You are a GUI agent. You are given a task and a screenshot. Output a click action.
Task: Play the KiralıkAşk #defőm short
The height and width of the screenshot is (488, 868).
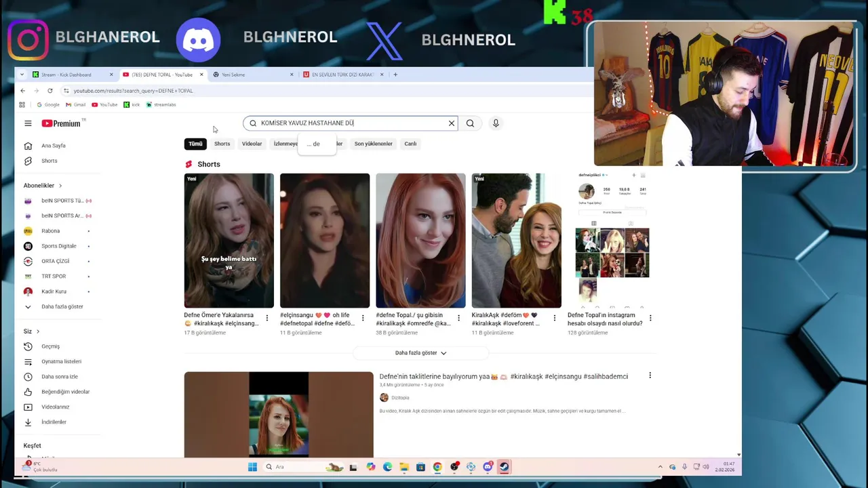point(516,241)
